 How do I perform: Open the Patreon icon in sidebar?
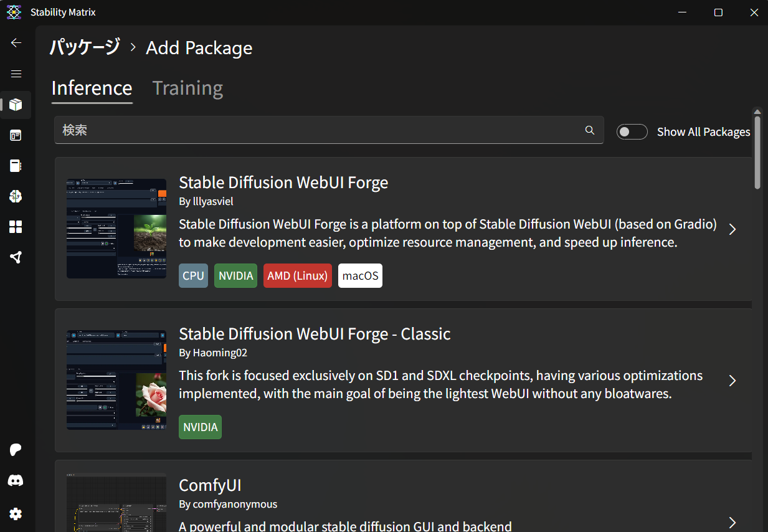click(16, 450)
